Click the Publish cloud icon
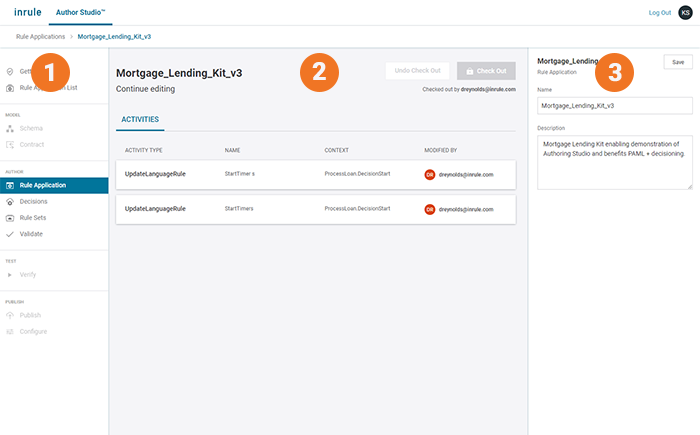 click(10, 315)
